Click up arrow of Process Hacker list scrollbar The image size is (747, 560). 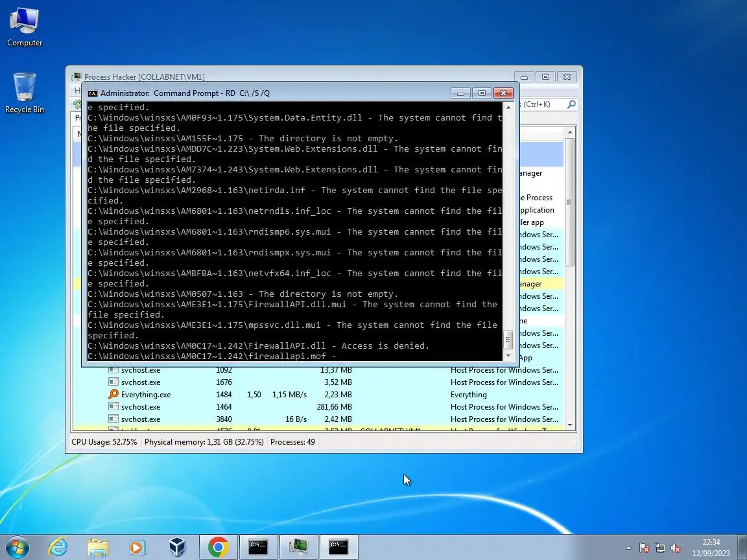click(570, 132)
